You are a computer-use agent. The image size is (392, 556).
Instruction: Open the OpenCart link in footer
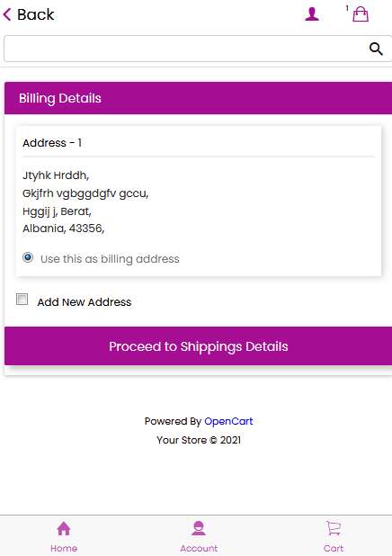click(x=228, y=421)
